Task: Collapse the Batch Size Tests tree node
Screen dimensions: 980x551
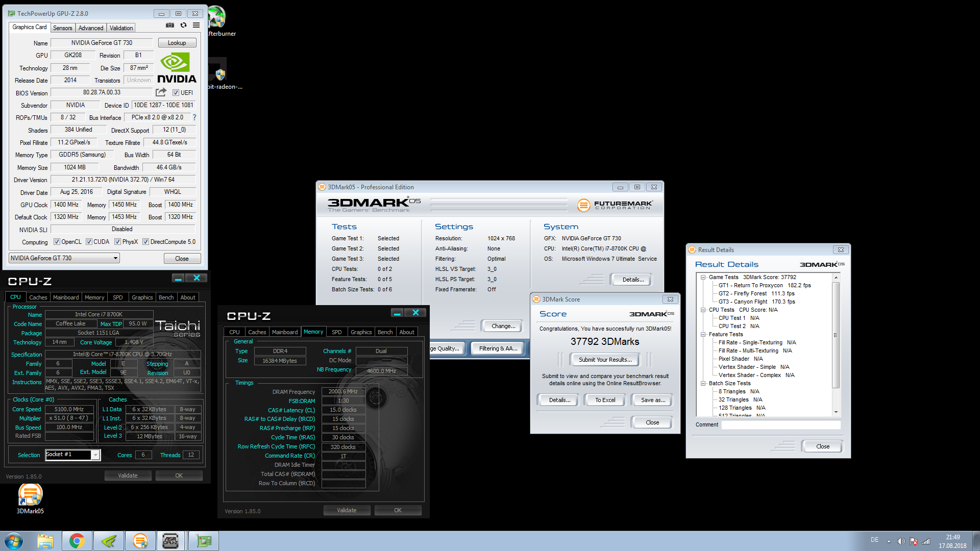Action: (703, 384)
